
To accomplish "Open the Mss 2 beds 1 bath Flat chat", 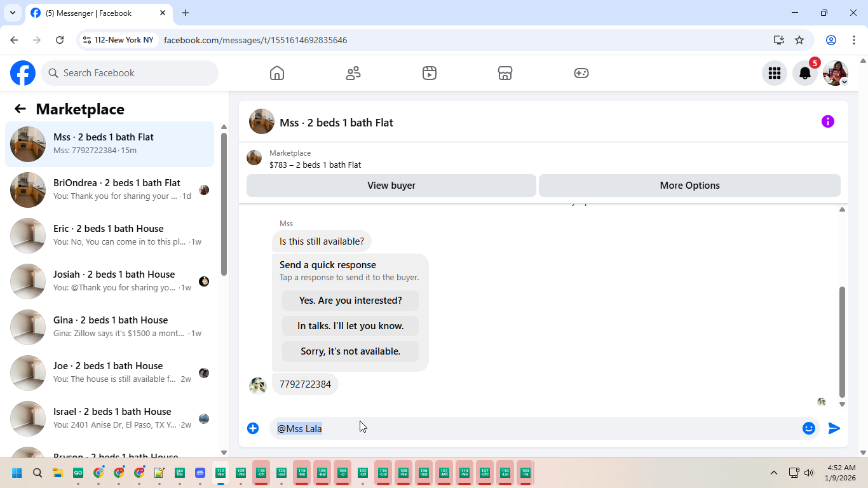I will click(x=110, y=144).
